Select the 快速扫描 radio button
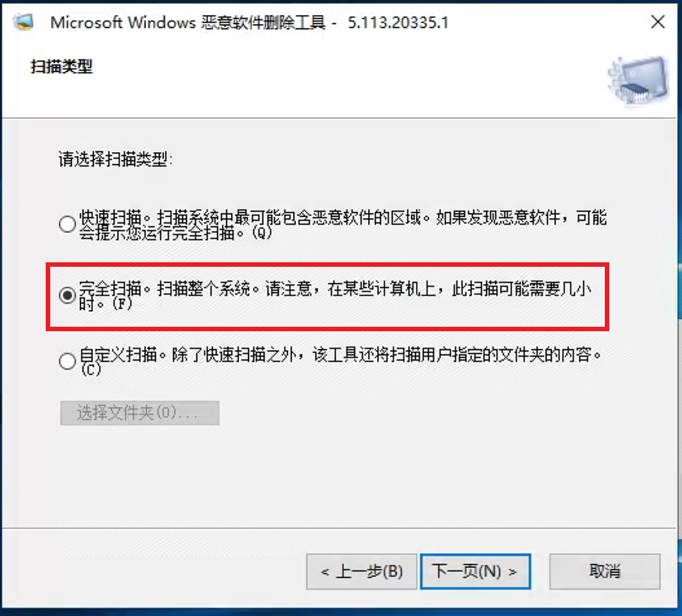The width and height of the screenshot is (682, 616). 67,224
